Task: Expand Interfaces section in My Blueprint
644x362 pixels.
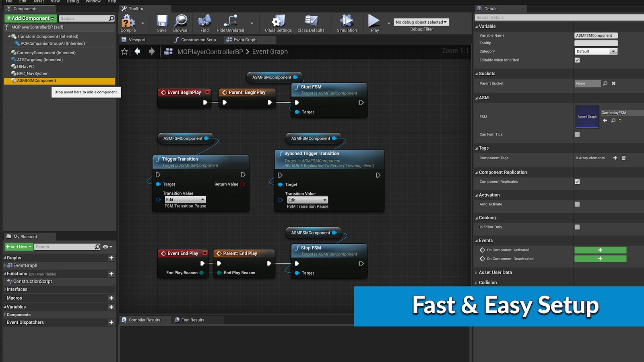Action: coord(5,289)
